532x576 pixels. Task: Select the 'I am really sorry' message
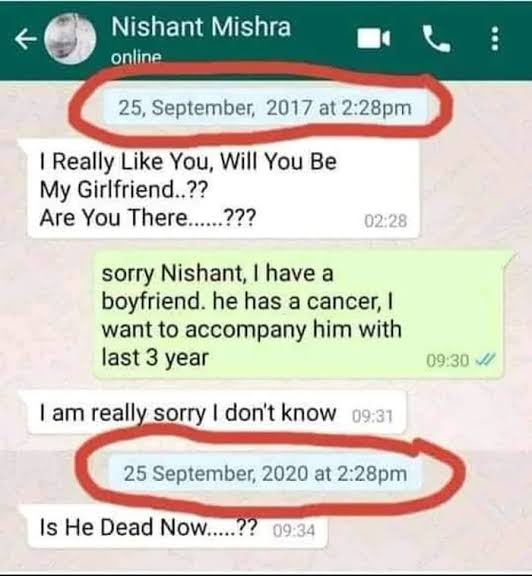point(217,413)
